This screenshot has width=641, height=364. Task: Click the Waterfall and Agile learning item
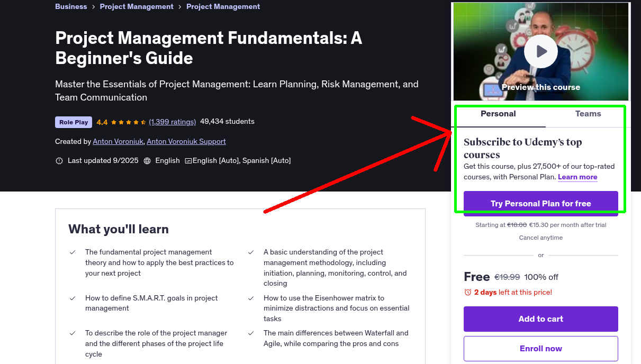tap(336, 339)
